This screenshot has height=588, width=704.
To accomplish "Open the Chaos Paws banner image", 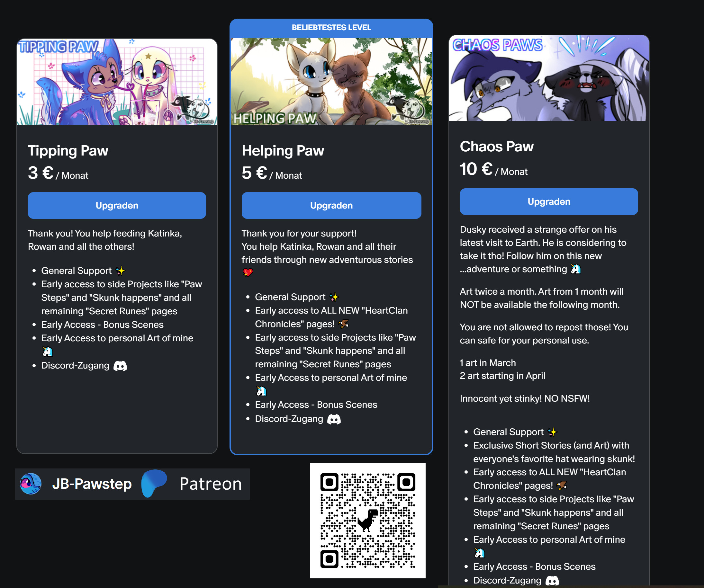I will point(549,78).
